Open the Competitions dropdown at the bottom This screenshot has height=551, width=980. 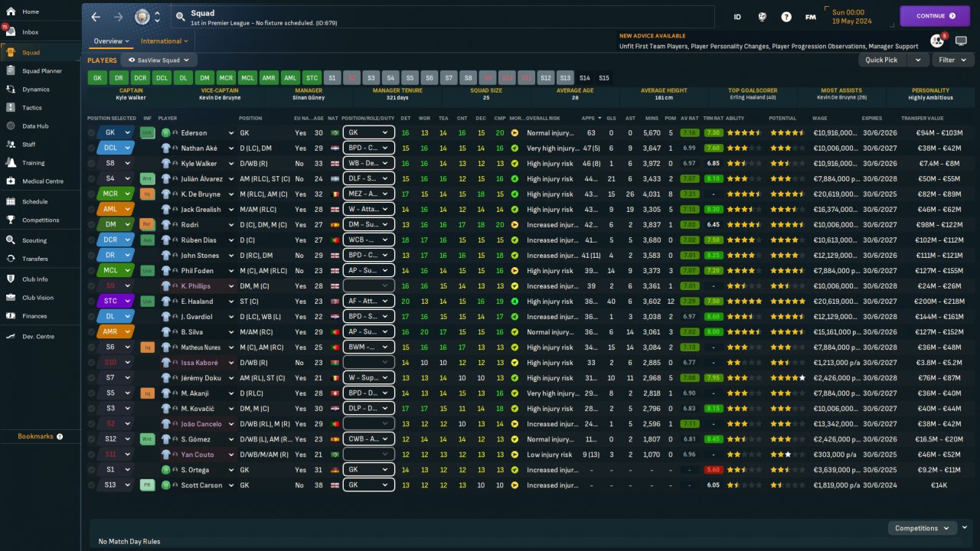[x=922, y=528]
